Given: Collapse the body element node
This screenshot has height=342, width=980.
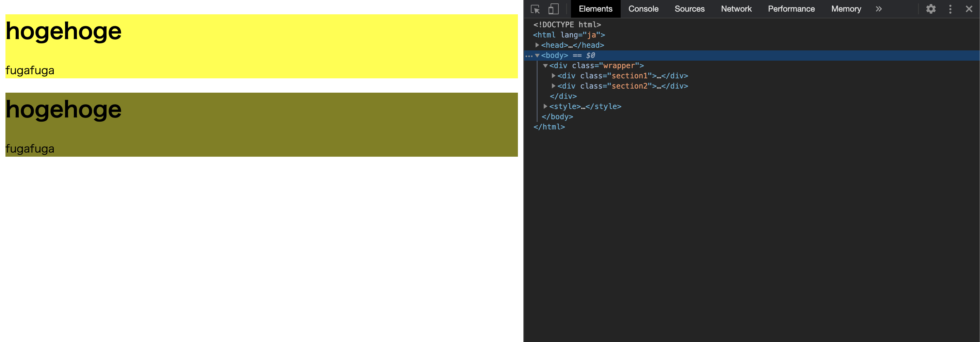Looking at the screenshot, I should 538,55.
